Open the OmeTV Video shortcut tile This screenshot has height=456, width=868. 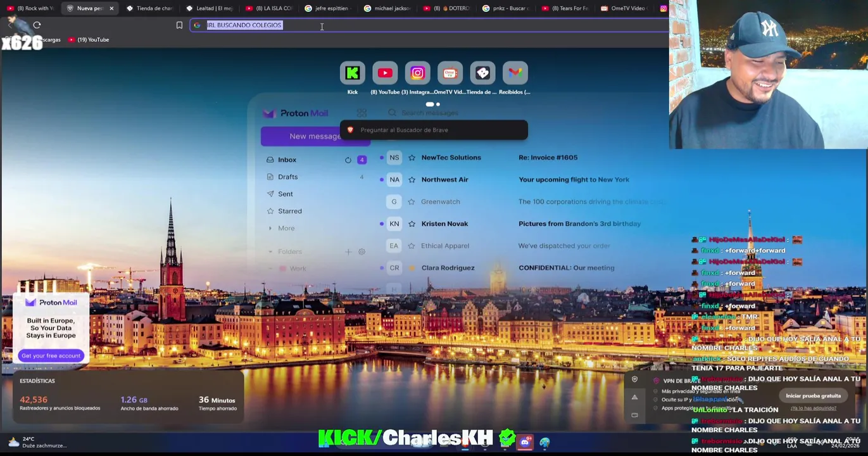click(x=450, y=73)
